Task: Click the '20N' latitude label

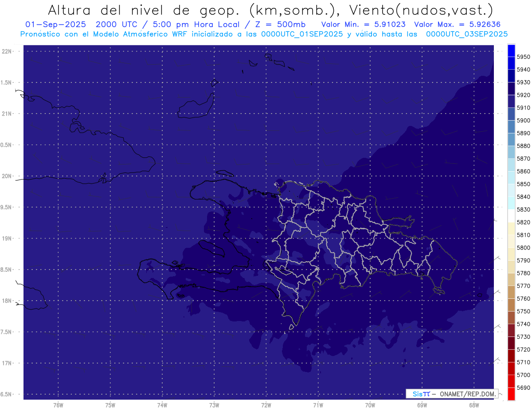Action: (8, 176)
